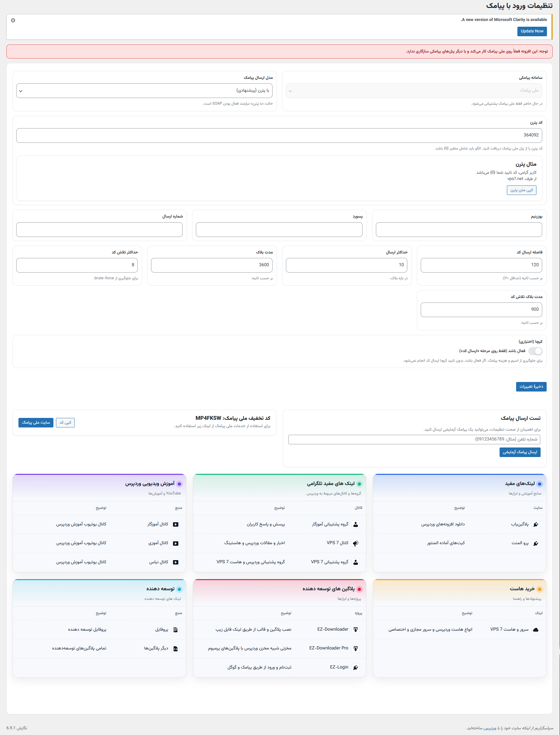Click the Update Now button

click(532, 31)
